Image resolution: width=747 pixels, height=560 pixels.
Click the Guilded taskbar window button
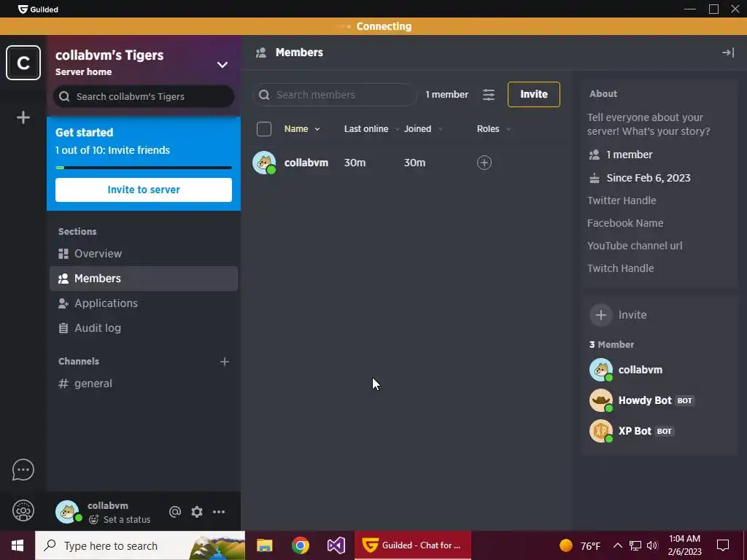pos(413,545)
